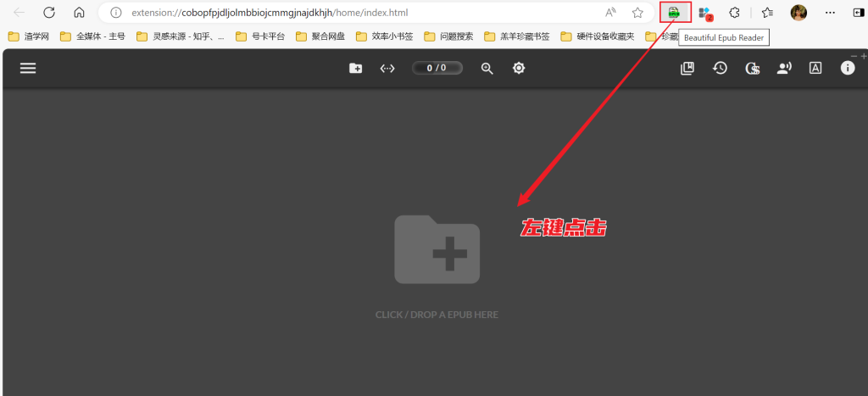Click the CLICK / DROP A EPUB HERE text
The image size is (868, 396).
[437, 315]
